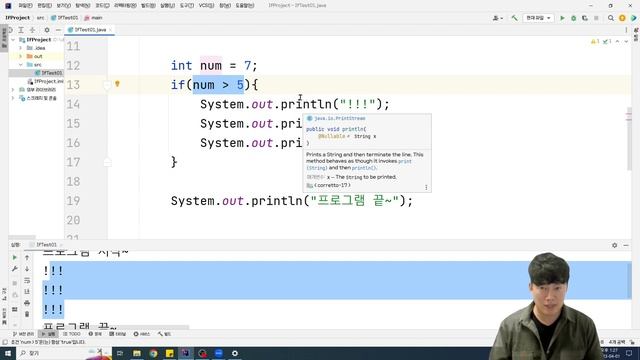This screenshot has width=640, height=360.
Task: Collapse the src folder node
Action: (20, 64)
